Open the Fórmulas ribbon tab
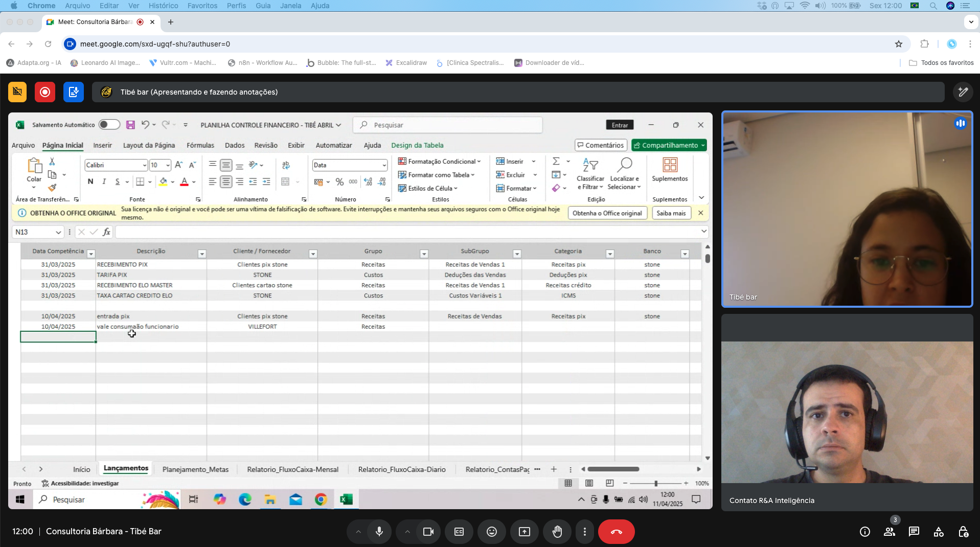 200,145
